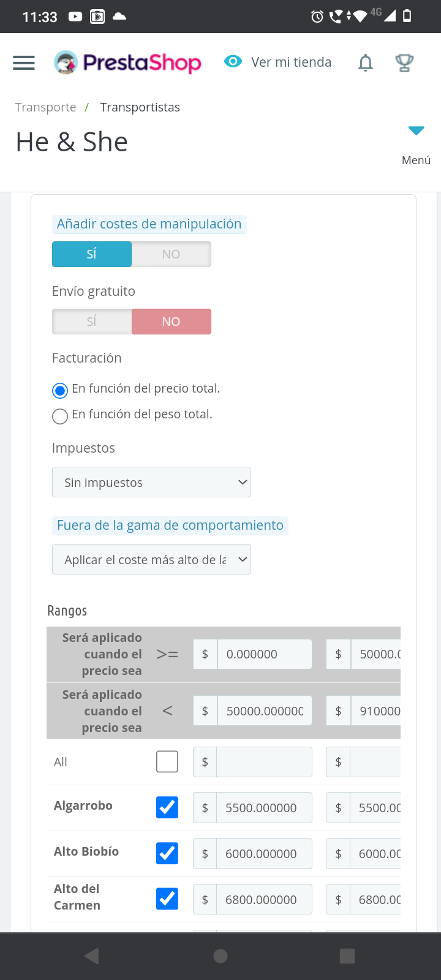Open the notifications bell
Image resolution: width=441 pixels, height=980 pixels.
366,62
